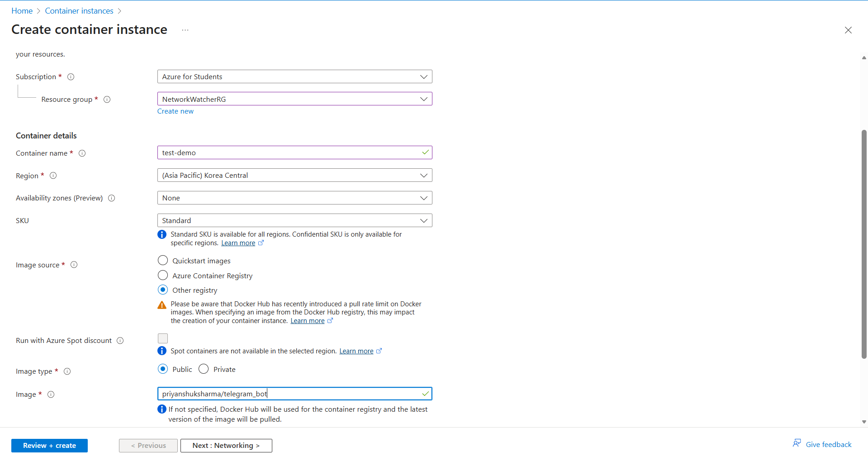Go to Container instances breadcrumb

pos(79,11)
